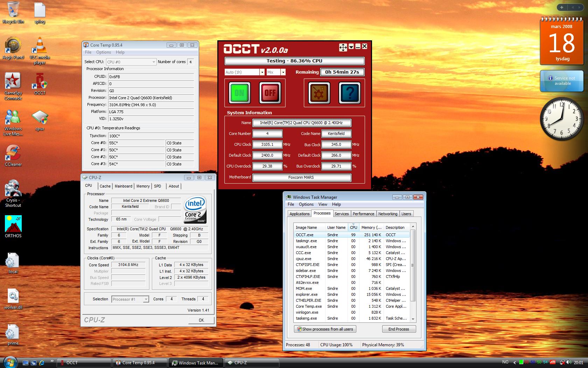Switch to Mainboard tab in CPU-Z

[x=124, y=186]
